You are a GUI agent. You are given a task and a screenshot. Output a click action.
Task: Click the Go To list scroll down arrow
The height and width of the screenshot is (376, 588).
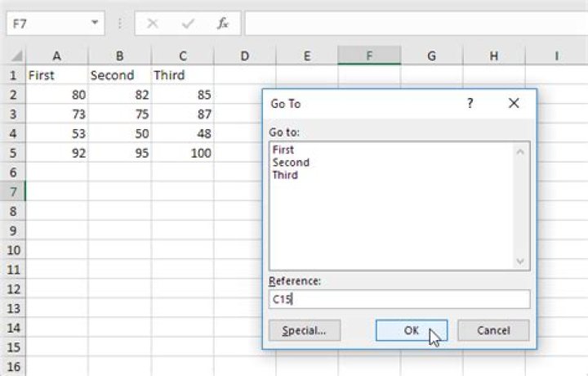521,261
